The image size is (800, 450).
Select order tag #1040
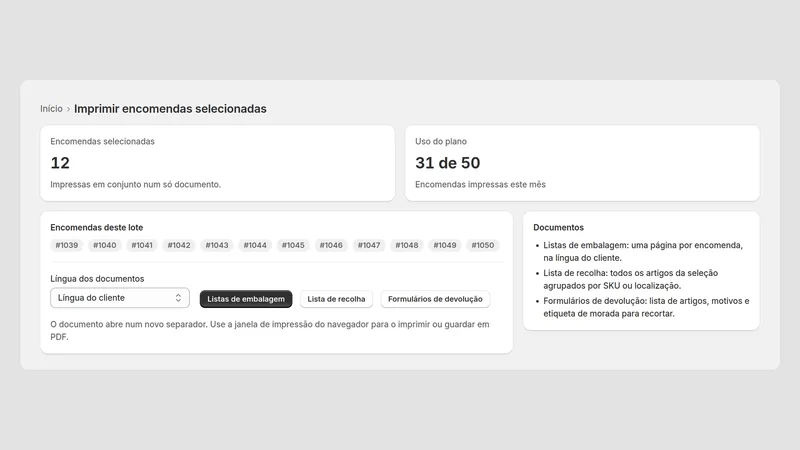[x=105, y=245]
